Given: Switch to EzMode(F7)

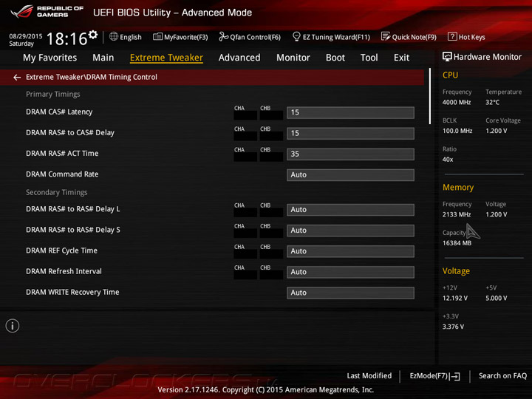Looking at the screenshot, I should click(x=434, y=376).
